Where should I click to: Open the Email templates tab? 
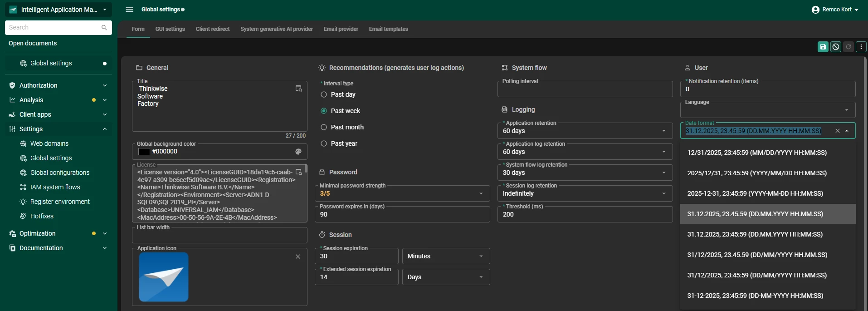[x=388, y=29]
